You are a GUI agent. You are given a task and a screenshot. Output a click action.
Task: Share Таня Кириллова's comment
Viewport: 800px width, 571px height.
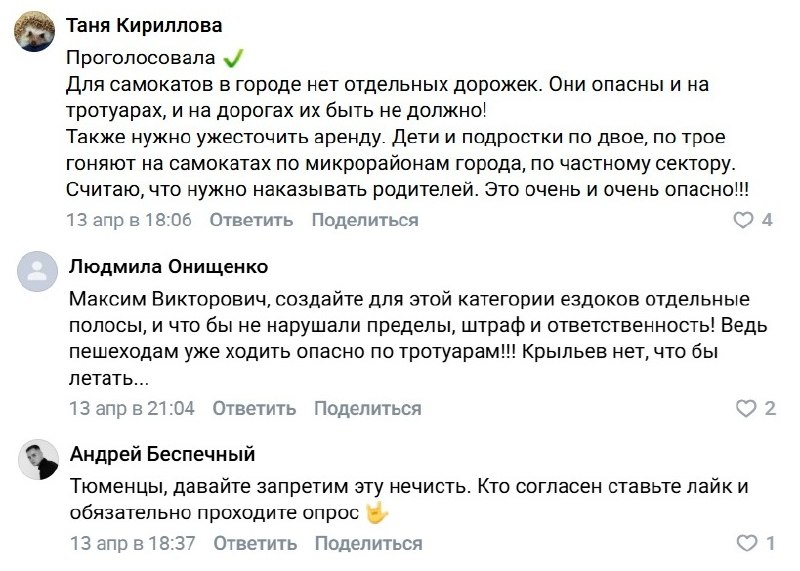365,220
